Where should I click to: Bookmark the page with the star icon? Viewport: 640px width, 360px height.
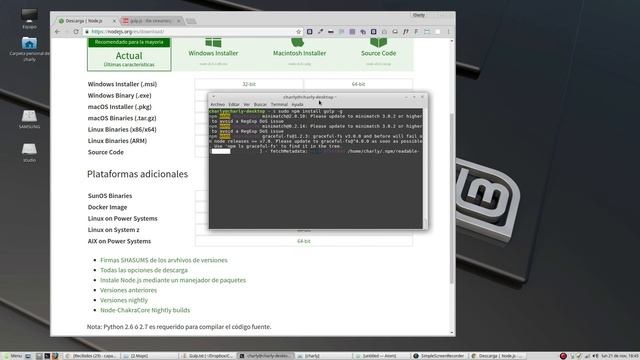[298, 31]
